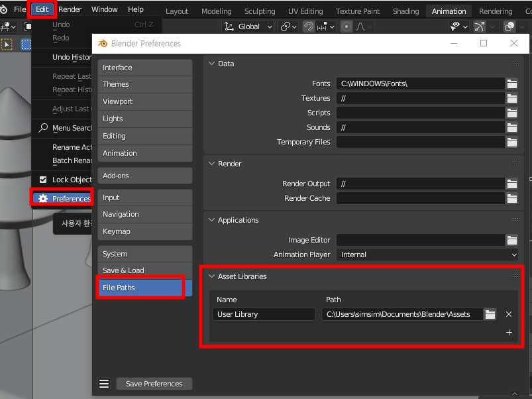The height and width of the screenshot is (399, 532).
Task: Open the Viewport preferences section
Action: (x=145, y=101)
